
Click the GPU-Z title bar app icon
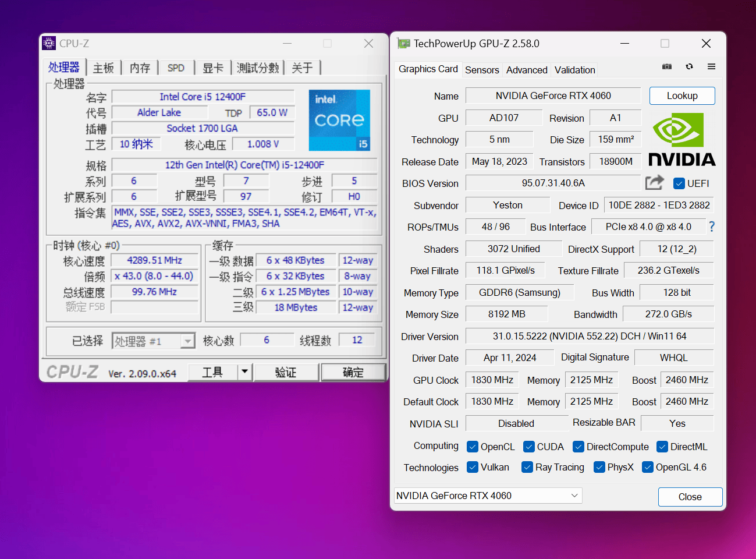tap(403, 44)
